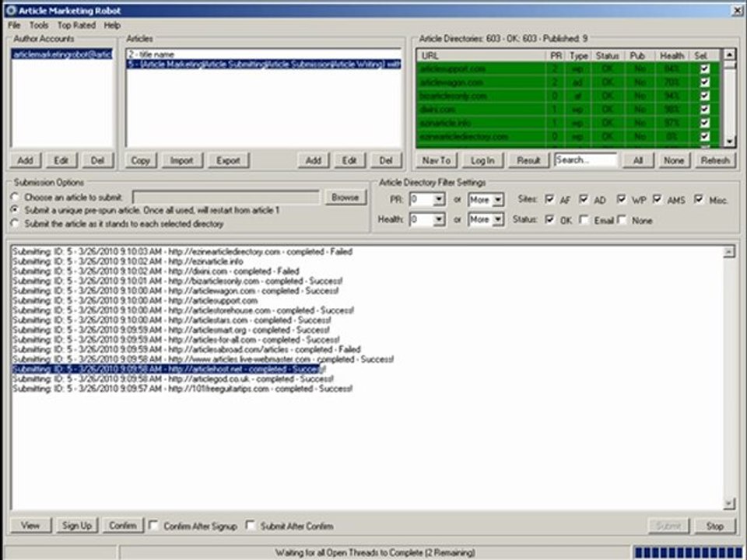Click the All directories button
Screen dimensions: 747x560
638,160
